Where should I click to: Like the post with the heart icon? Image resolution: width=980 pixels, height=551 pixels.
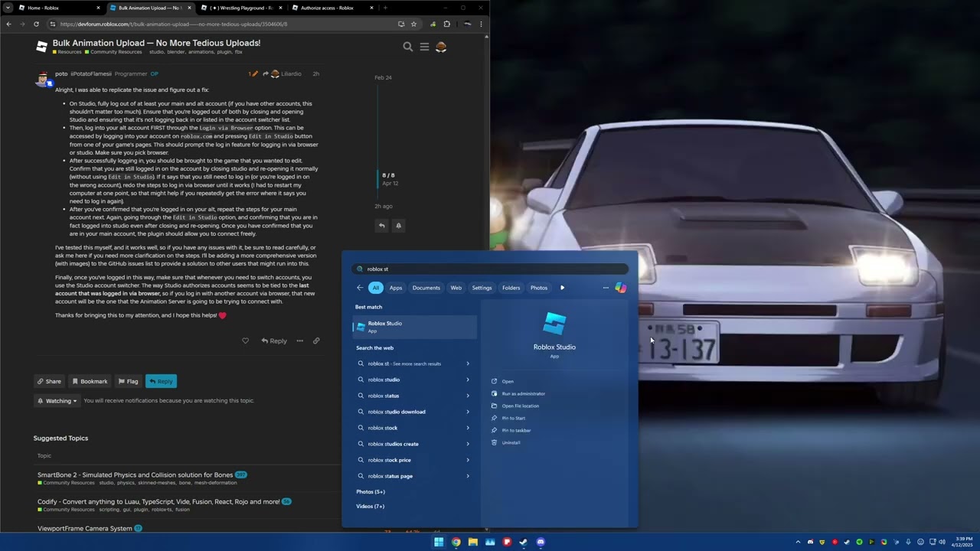point(245,341)
